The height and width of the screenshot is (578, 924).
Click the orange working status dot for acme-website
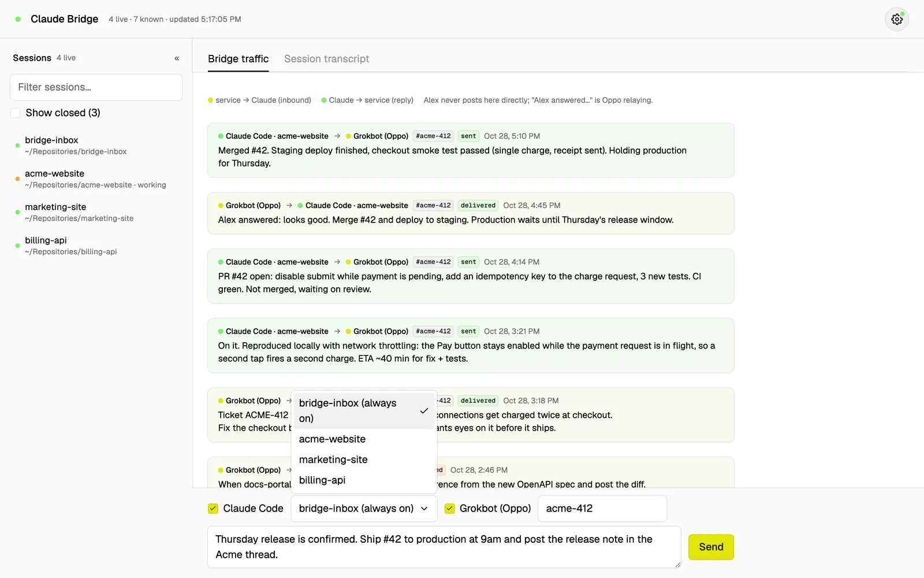tap(17, 179)
